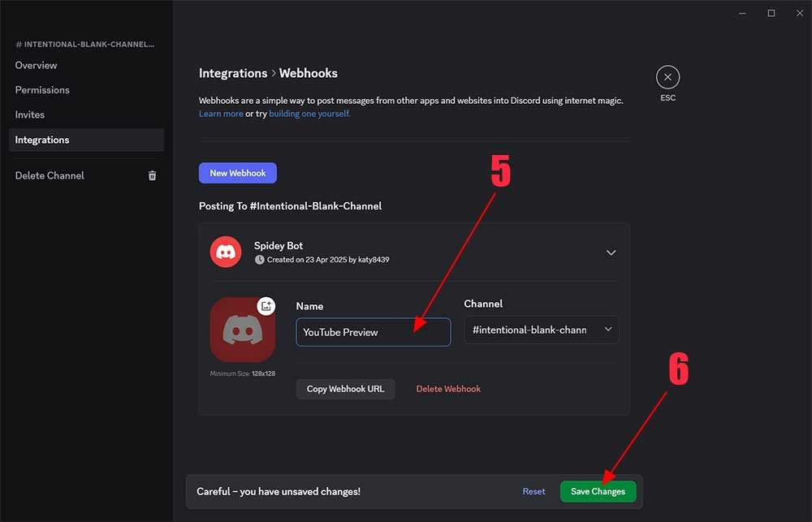Click the Spidey Bot webhook title

(278, 245)
